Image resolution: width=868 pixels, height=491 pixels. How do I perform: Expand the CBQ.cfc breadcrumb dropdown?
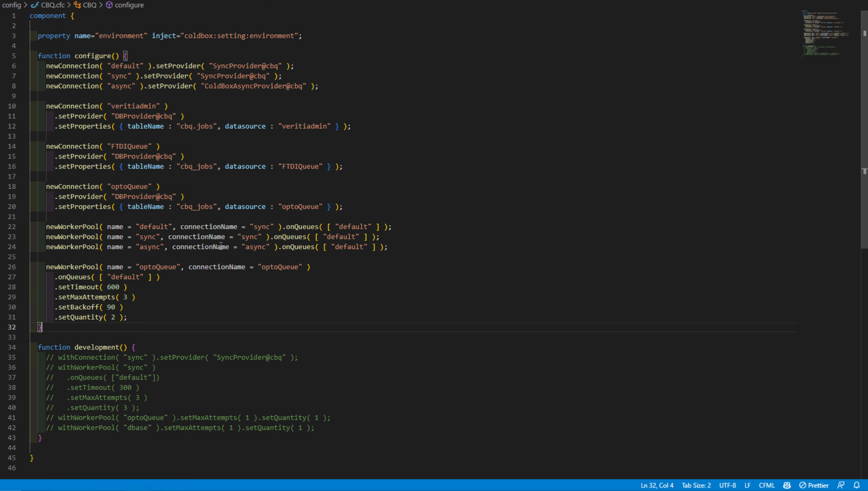click(x=53, y=5)
